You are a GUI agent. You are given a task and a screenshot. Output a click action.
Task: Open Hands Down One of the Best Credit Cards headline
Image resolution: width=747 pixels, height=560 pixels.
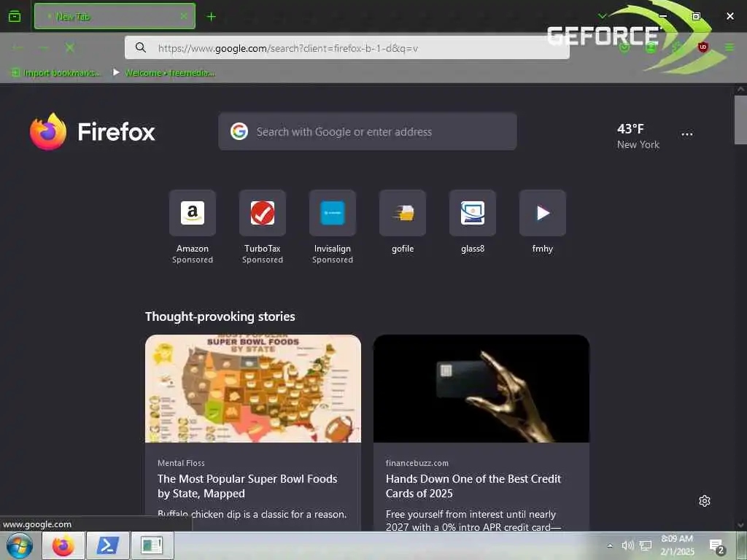coord(473,486)
